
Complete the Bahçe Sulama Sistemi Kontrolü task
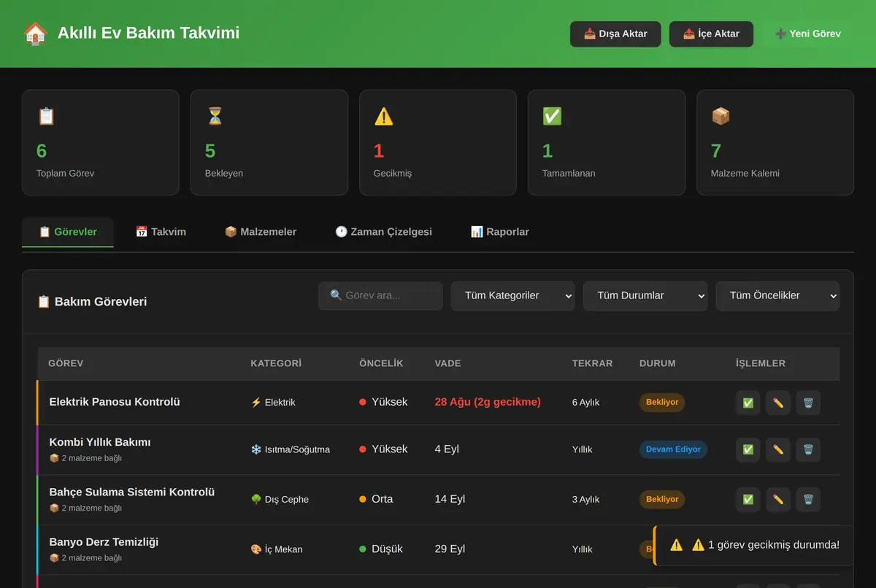748,500
